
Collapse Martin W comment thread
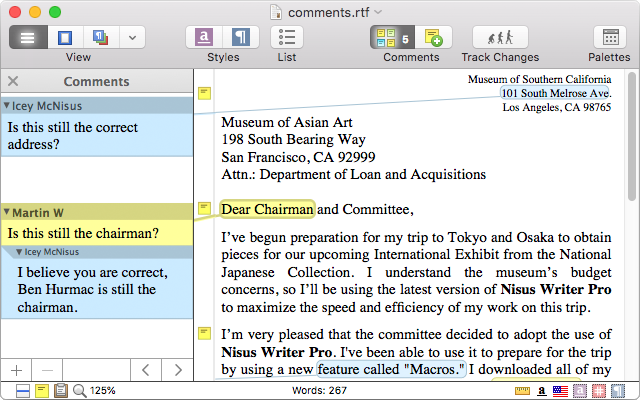pos(7,212)
